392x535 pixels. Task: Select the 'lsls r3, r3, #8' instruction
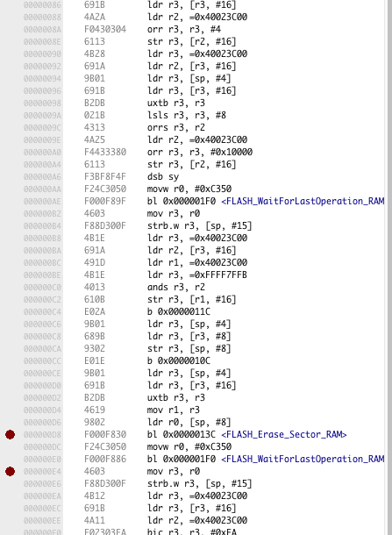[x=187, y=115]
